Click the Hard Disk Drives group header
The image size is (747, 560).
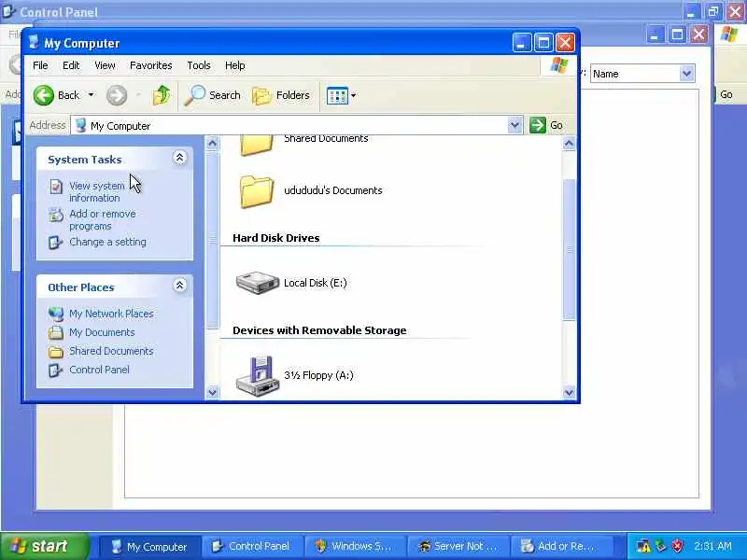point(275,238)
